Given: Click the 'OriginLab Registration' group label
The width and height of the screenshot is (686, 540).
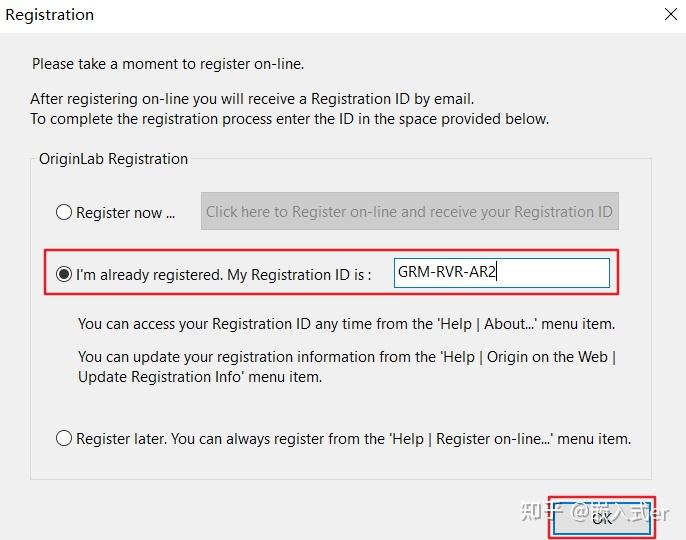Looking at the screenshot, I should pyautogui.click(x=113, y=158).
